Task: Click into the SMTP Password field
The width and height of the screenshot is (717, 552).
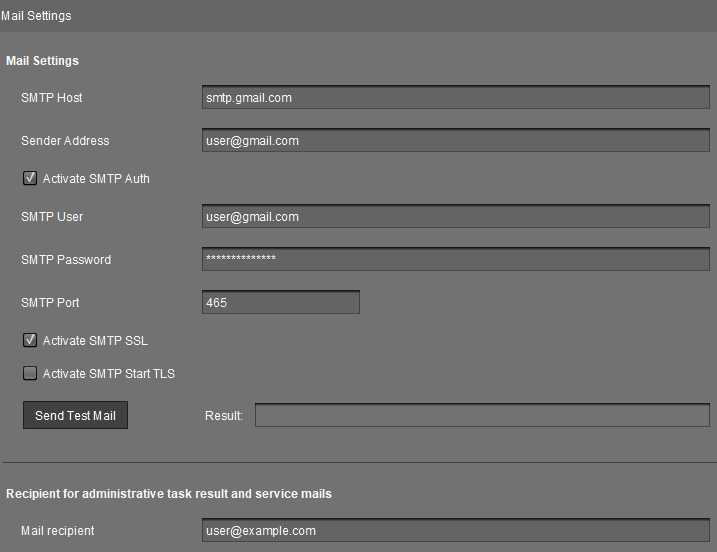Action: pyautogui.click(x=455, y=260)
